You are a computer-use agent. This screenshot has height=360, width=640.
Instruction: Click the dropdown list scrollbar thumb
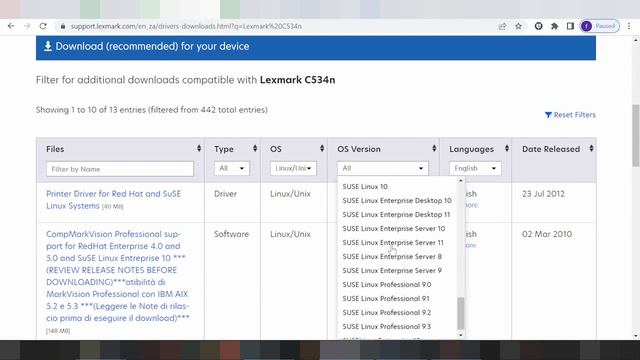tap(461, 313)
